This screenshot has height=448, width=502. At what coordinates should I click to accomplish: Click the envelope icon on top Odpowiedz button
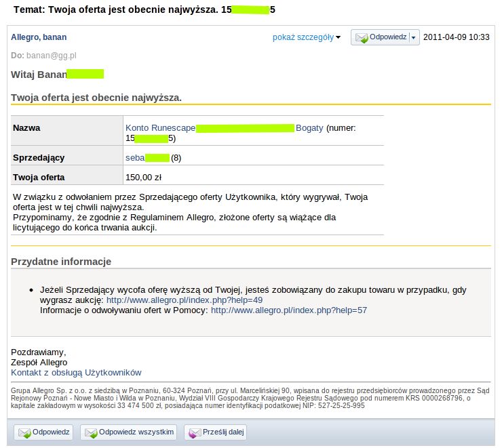[362, 38]
